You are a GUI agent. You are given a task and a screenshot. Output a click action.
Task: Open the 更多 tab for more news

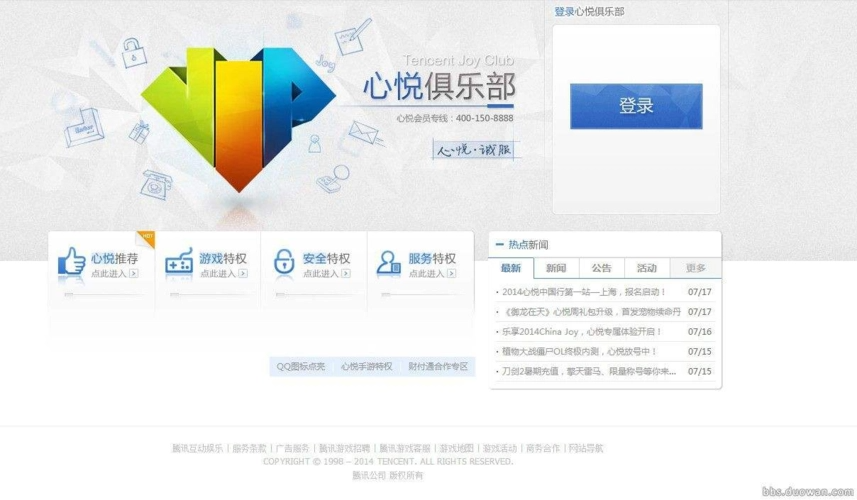click(696, 268)
